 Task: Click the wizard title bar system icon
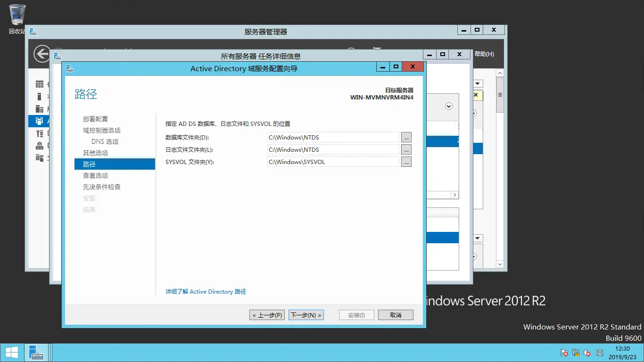coord(70,68)
